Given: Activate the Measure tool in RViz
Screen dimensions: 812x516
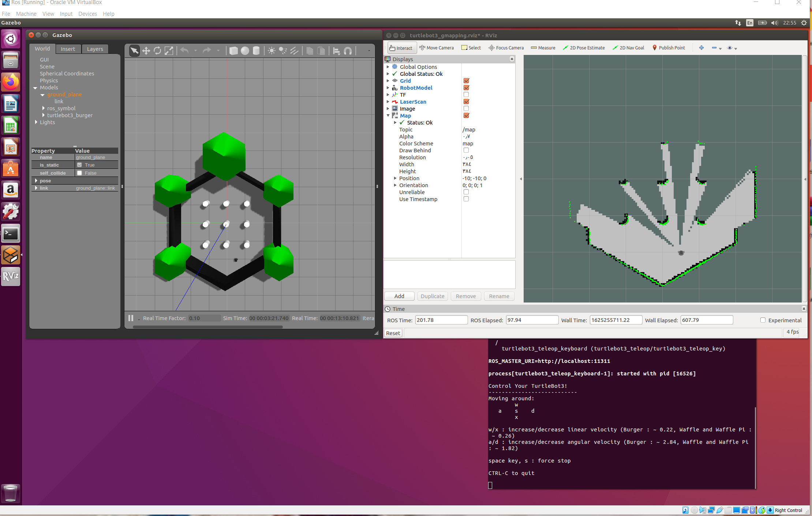Looking at the screenshot, I should (x=543, y=48).
